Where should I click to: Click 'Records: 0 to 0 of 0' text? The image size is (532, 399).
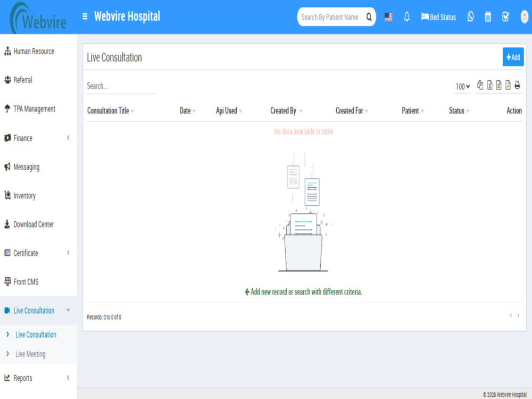(104, 317)
